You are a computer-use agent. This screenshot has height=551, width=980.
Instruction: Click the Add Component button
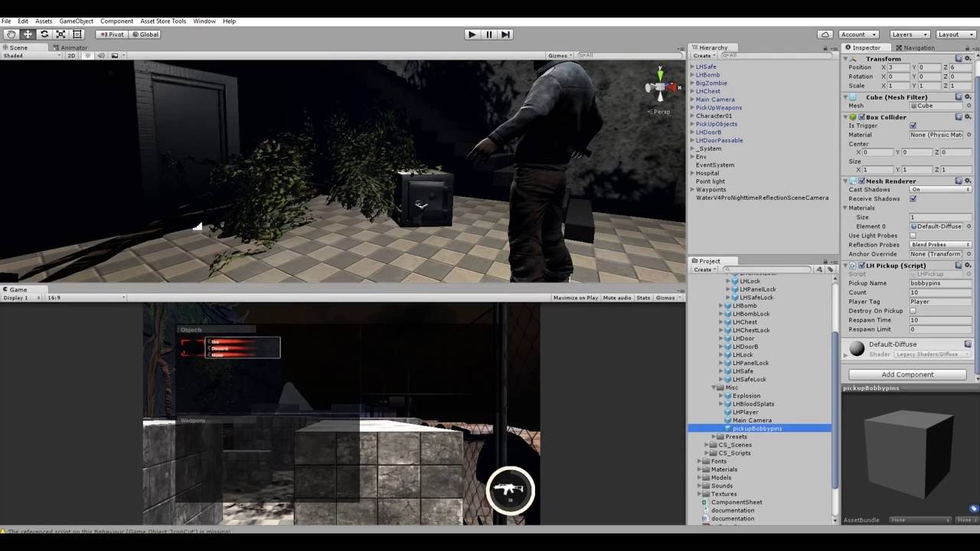coord(907,374)
